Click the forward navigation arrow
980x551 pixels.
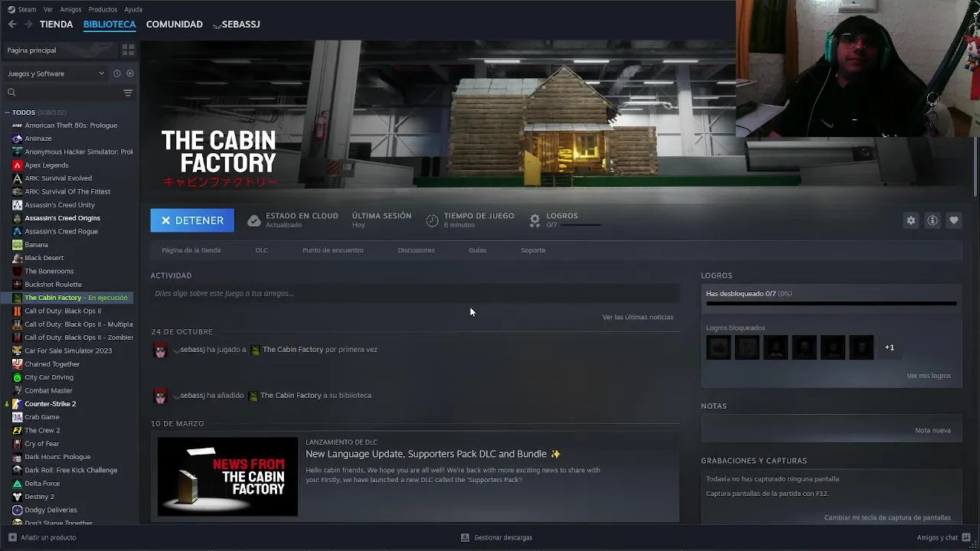point(28,24)
